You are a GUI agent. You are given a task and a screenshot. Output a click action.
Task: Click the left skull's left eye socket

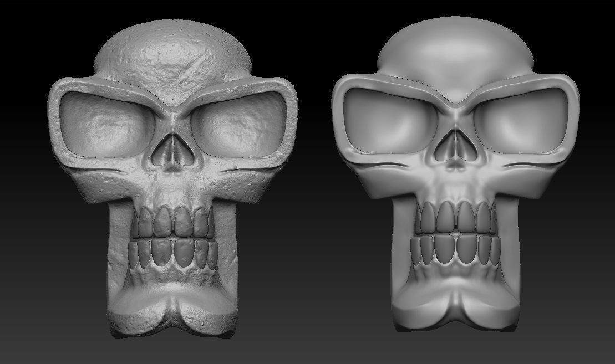pos(105,125)
